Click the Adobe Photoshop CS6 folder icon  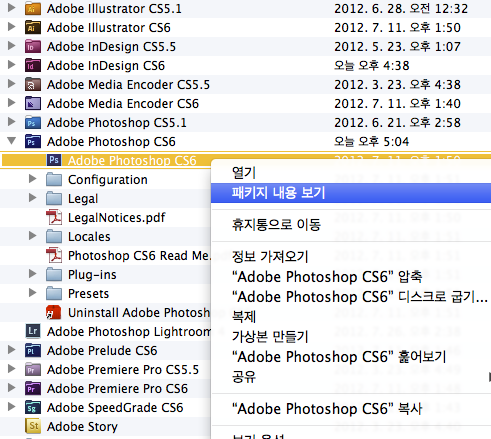pyautogui.click(x=33, y=141)
